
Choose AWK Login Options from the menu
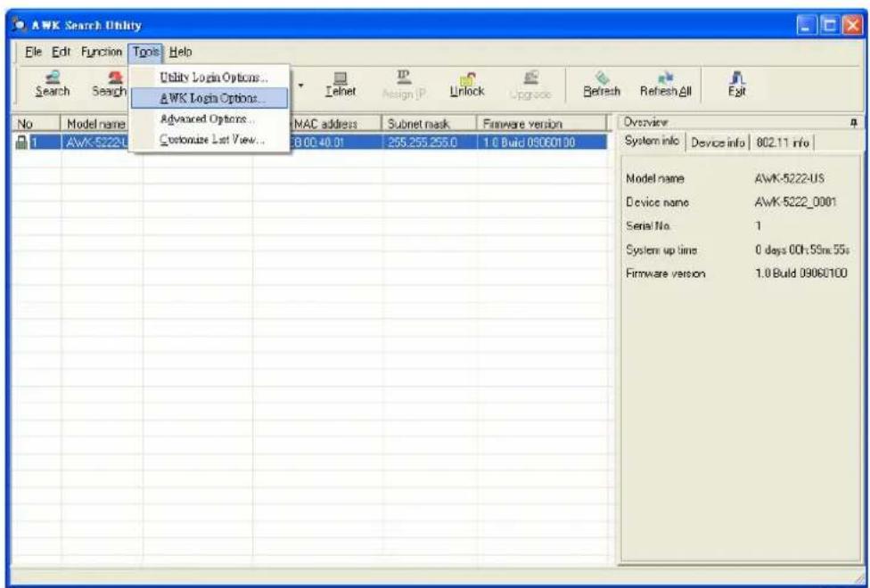[209, 98]
